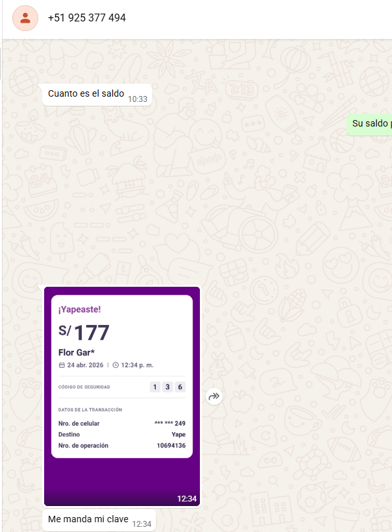The image size is (392, 532).
Task: Click the forward arrow icon beside the receipt
Action: (214, 396)
